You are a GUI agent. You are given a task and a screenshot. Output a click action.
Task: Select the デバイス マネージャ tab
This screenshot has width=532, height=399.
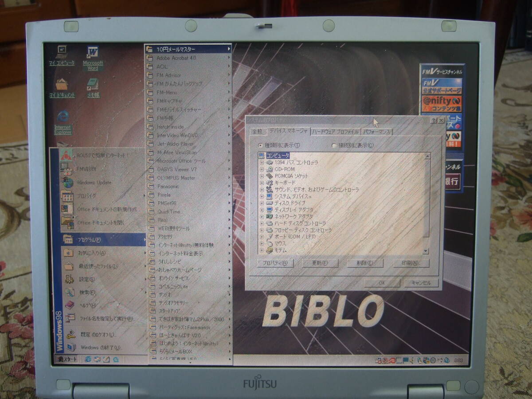point(288,131)
